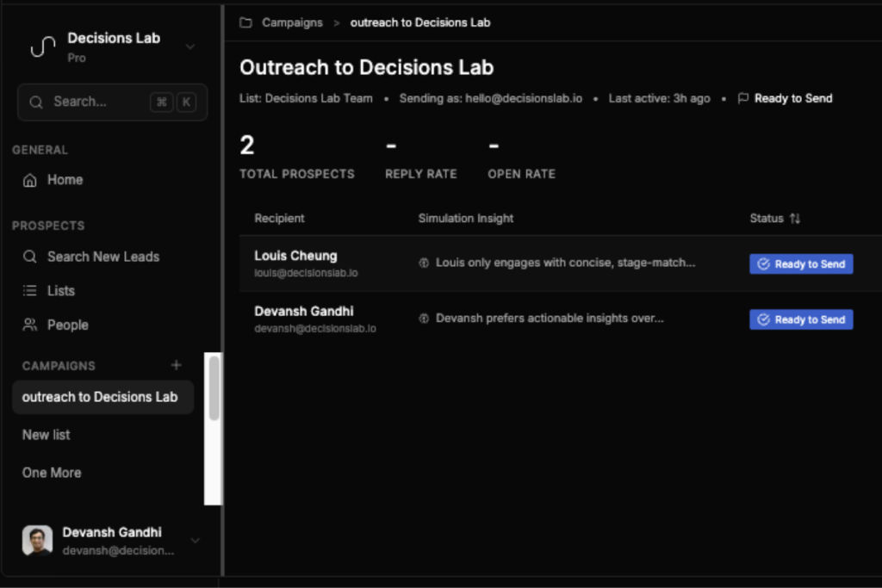The height and width of the screenshot is (588, 882).
Task: Add a new campaign with plus icon
Action: [x=176, y=365]
